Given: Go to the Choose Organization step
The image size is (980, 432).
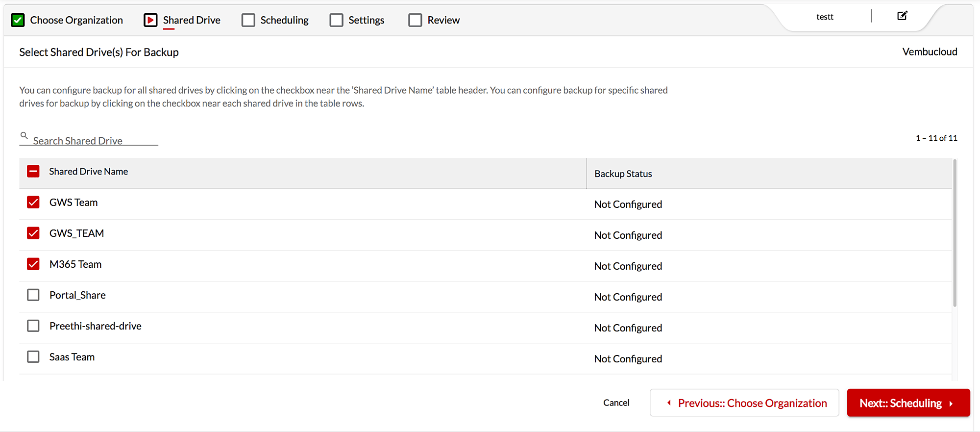Looking at the screenshot, I should 76,20.
